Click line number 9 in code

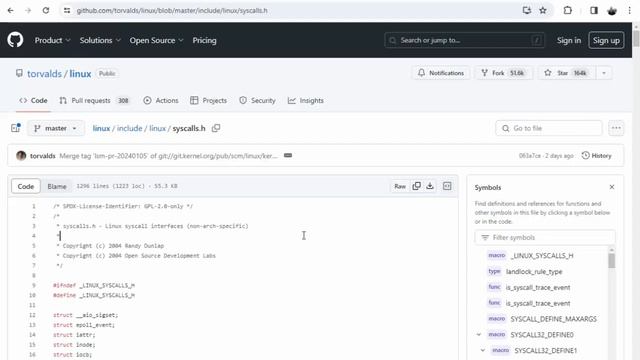[33, 285]
